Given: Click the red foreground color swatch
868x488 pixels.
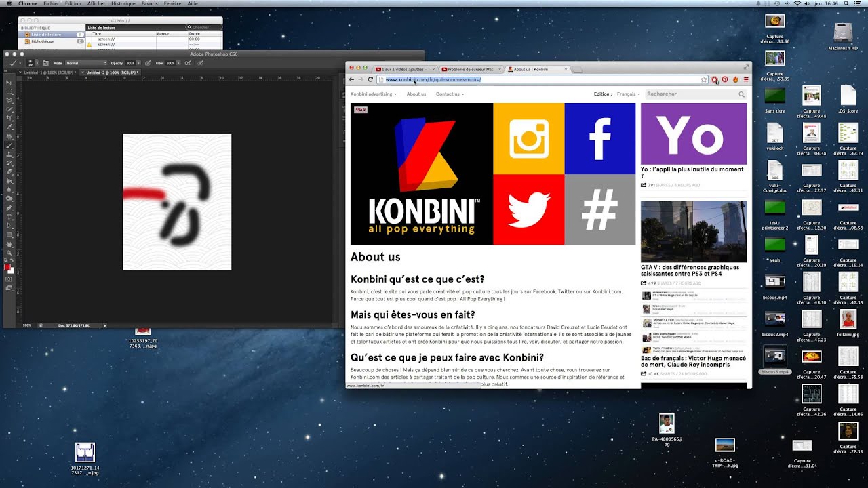Looking at the screenshot, I should pos(7,267).
